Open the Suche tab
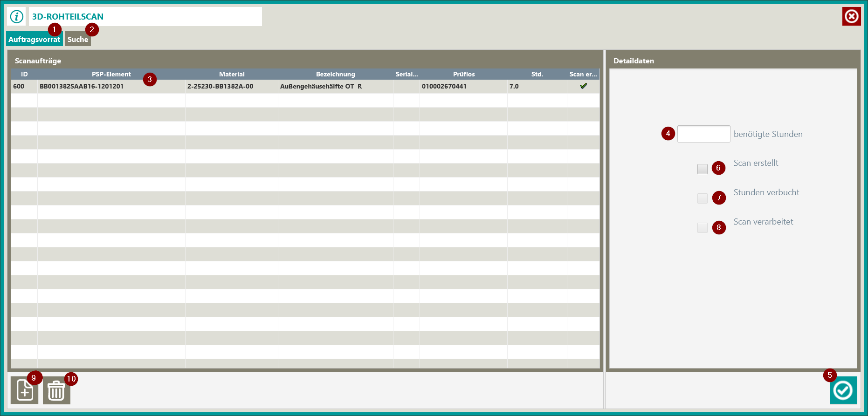 (x=77, y=40)
